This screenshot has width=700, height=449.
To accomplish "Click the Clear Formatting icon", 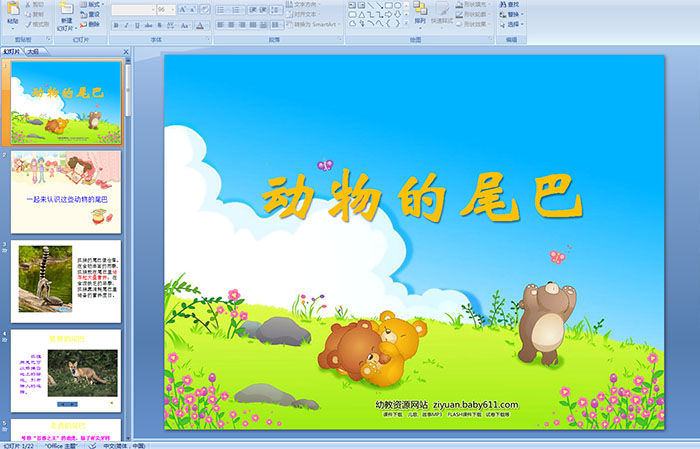I will pos(203,9).
